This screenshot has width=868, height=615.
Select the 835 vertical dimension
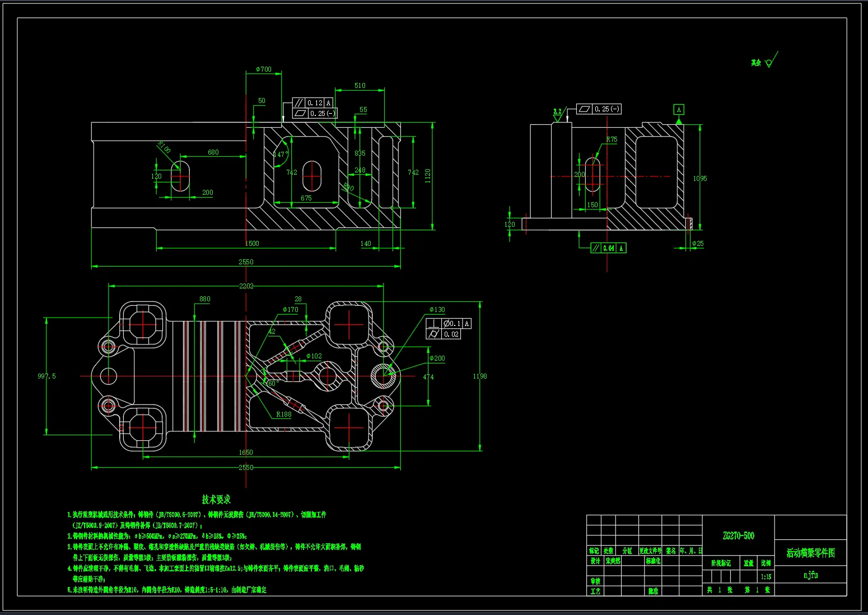(x=360, y=153)
